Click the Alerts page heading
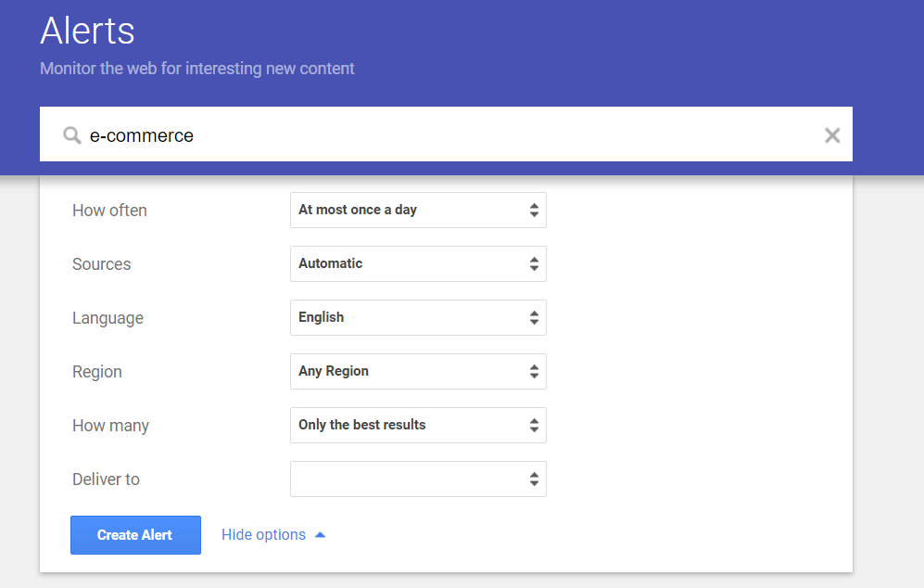 pyautogui.click(x=87, y=31)
